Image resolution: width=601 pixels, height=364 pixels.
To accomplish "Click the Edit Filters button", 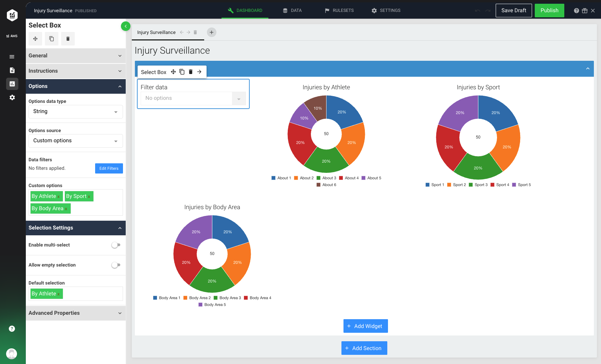I will click(109, 168).
